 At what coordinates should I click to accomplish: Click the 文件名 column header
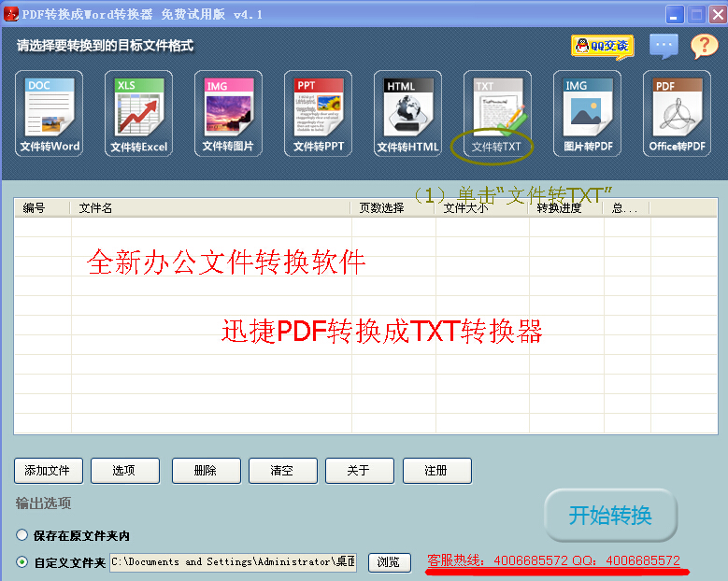click(210, 208)
